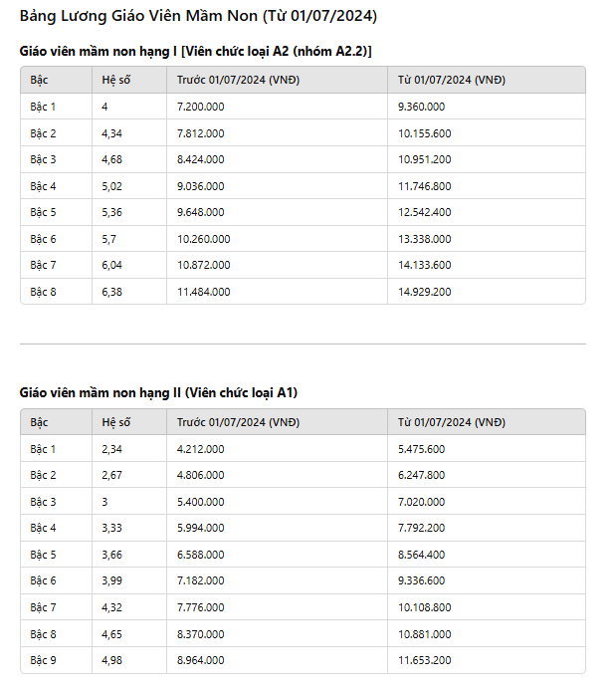
Task: Select the value 13.338.000
Action: [425, 239]
